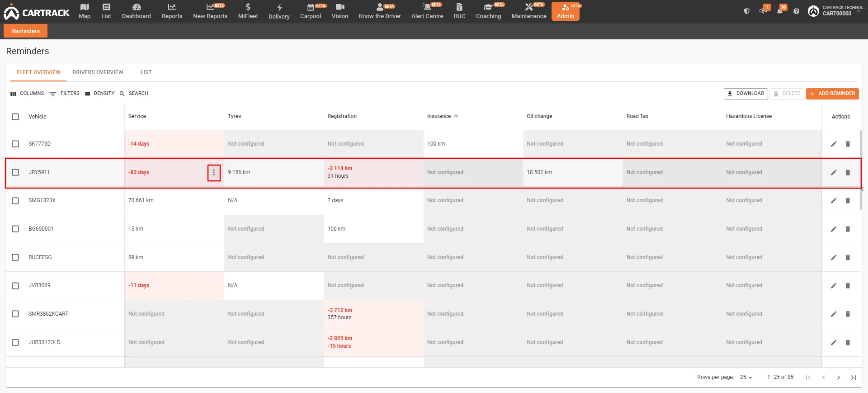Switch to the Fleet Overview tab
Viewport: 868px width, 393px height.
point(38,72)
